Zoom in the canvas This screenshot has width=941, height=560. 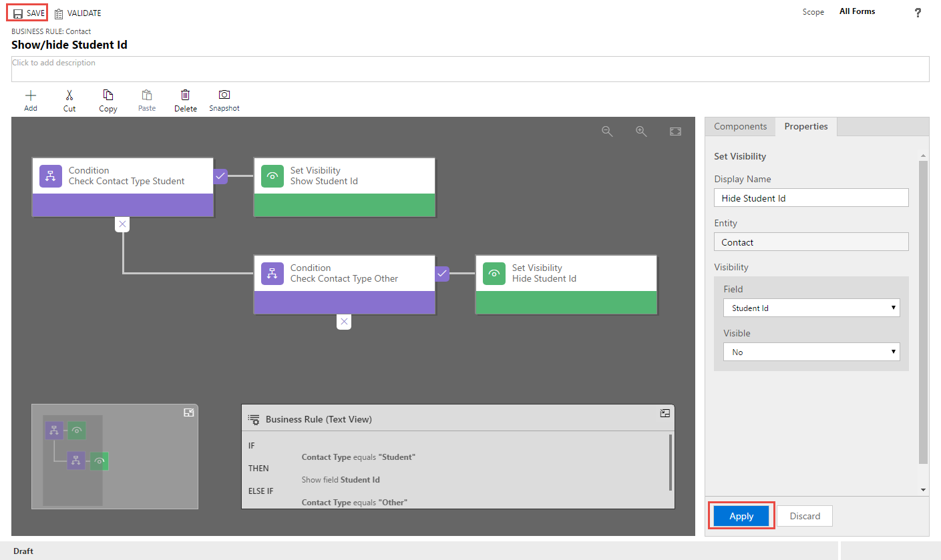coord(641,131)
